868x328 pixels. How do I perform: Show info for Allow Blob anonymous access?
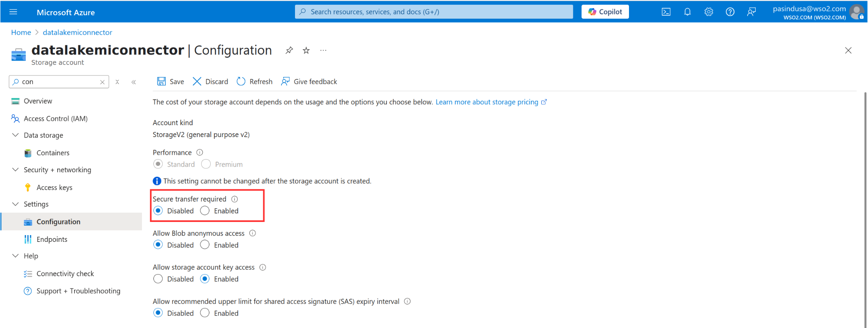pos(253,233)
